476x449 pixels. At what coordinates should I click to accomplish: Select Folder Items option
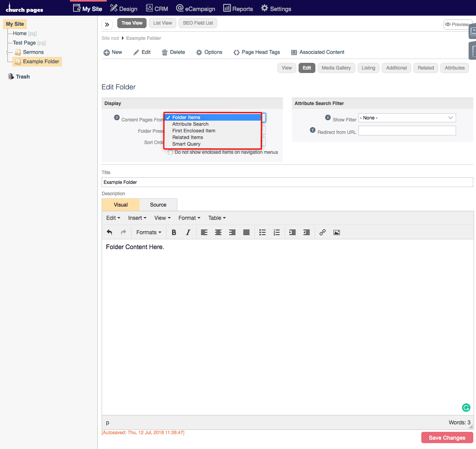213,118
